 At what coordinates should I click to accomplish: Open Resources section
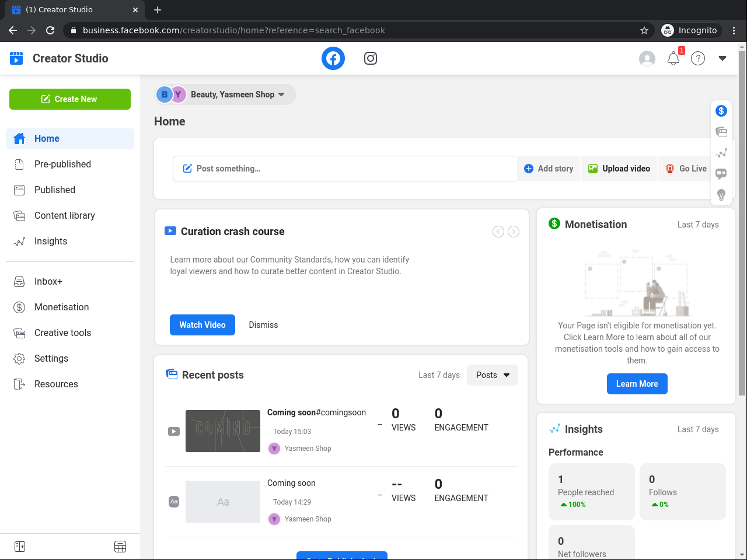(x=70, y=384)
